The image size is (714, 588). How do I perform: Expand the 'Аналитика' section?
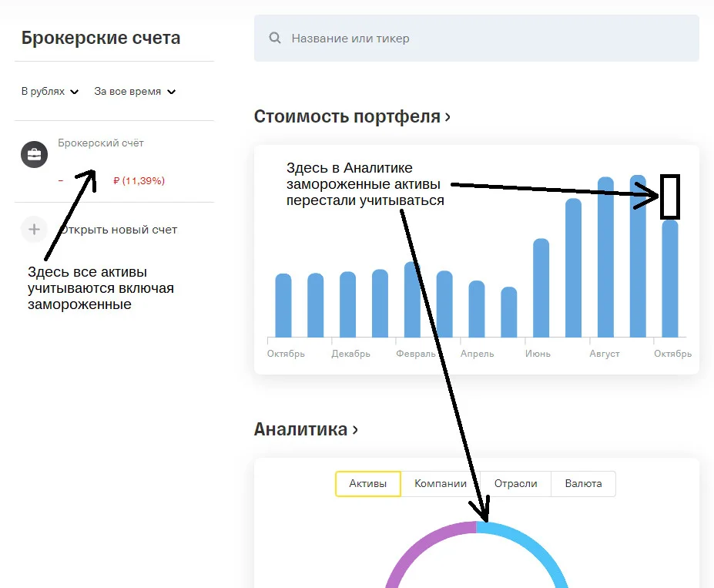pyautogui.click(x=306, y=429)
